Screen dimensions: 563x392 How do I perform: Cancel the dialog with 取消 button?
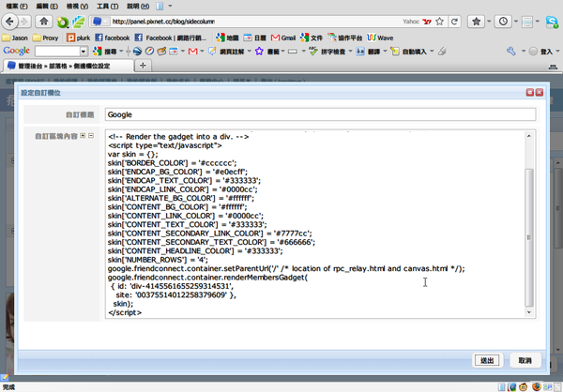pyautogui.click(x=525, y=360)
